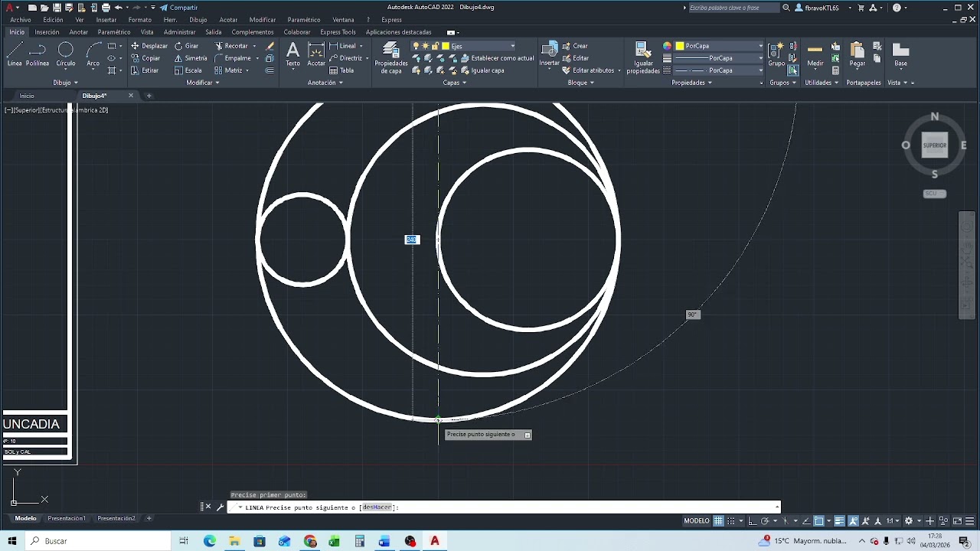980x551 pixels.
Task: Click the SUPERIOR face of ViewCube
Action: [934, 145]
